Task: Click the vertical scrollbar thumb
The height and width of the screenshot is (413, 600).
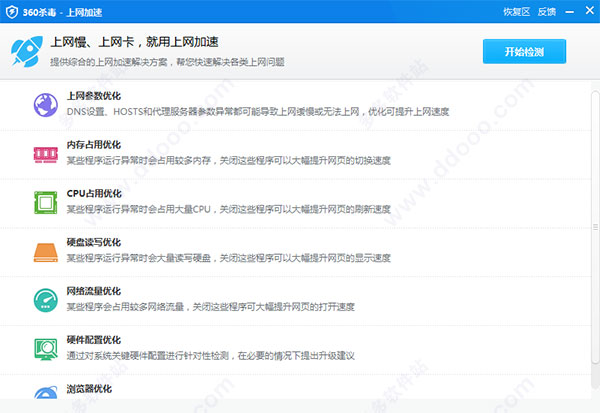Action: (595, 227)
